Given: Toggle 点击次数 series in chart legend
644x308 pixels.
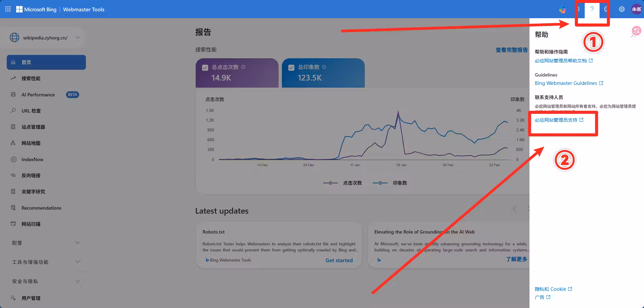Looking at the screenshot, I should (343, 183).
